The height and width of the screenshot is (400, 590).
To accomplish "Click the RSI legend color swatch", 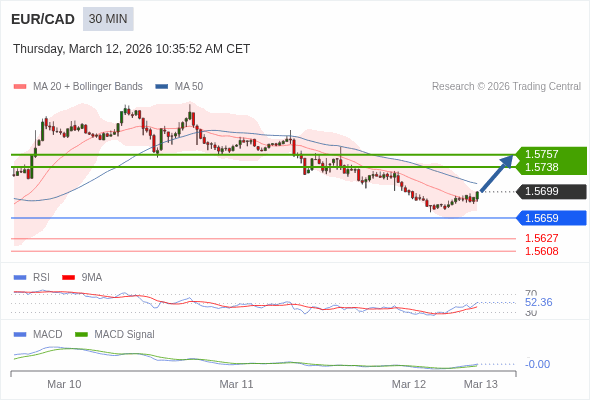I will (20, 278).
